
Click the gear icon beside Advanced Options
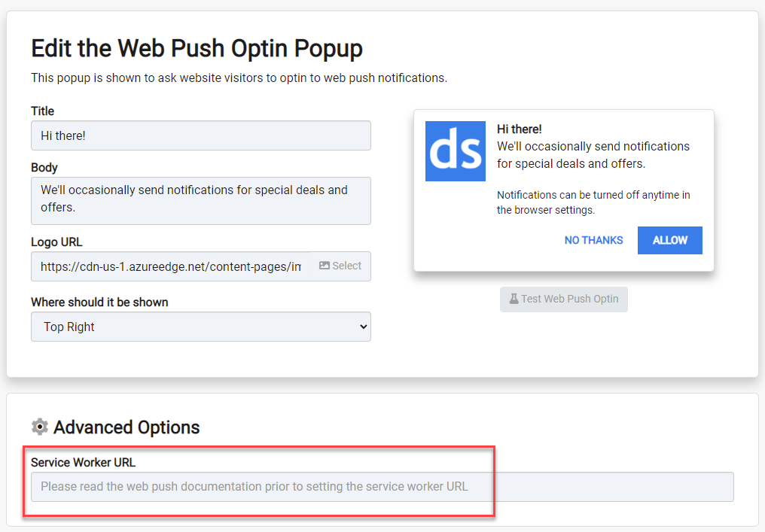pyautogui.click(x=39, y=427)
